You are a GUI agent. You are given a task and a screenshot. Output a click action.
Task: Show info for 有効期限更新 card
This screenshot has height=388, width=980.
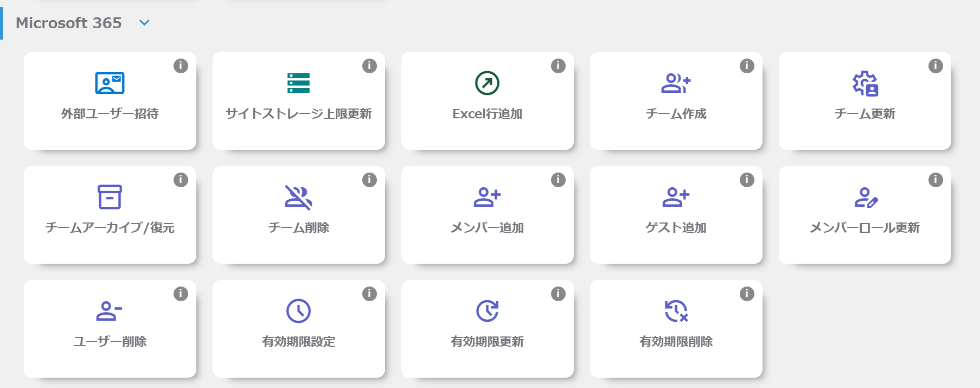point(558,294)
